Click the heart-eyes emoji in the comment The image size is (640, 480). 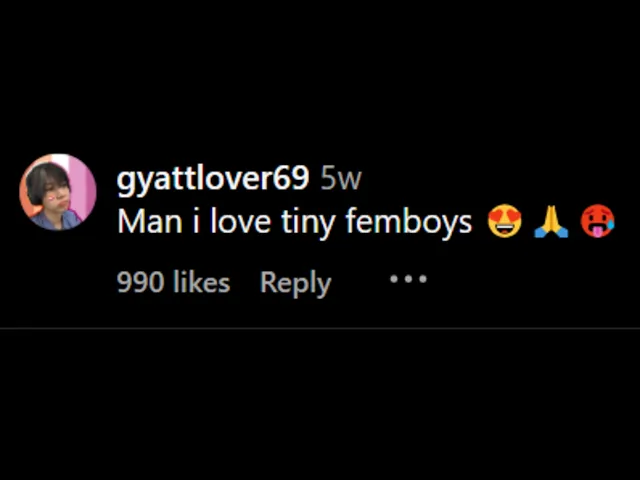504,222
